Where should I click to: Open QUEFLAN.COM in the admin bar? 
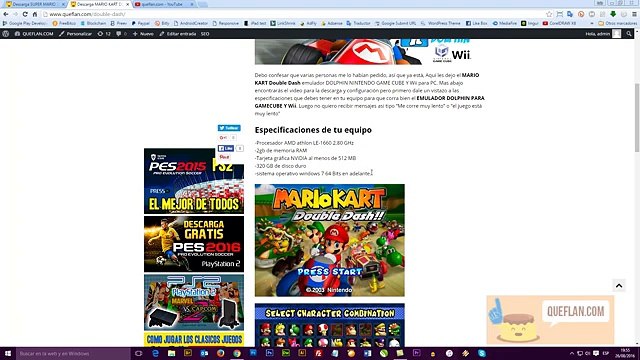point(34,34)
